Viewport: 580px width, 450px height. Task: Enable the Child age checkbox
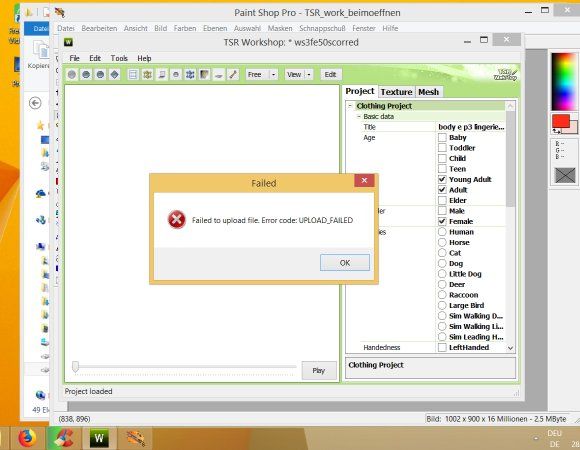(442, 158)
